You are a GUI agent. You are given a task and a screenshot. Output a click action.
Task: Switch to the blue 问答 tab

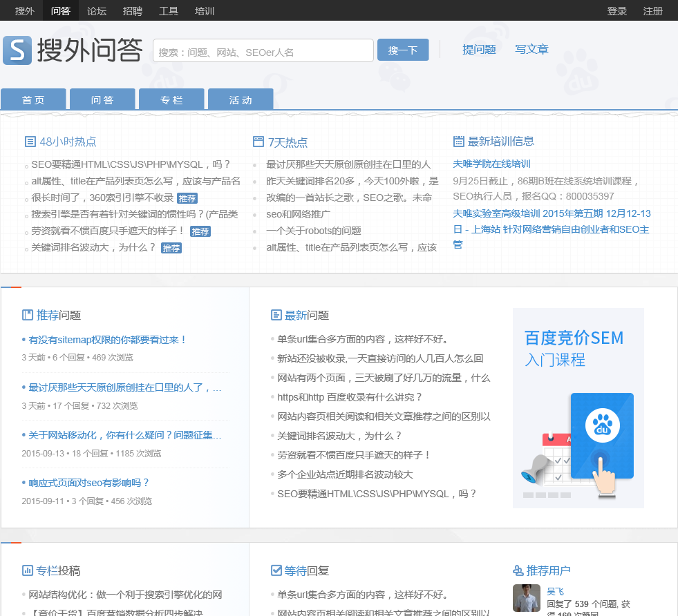point(102,99)
